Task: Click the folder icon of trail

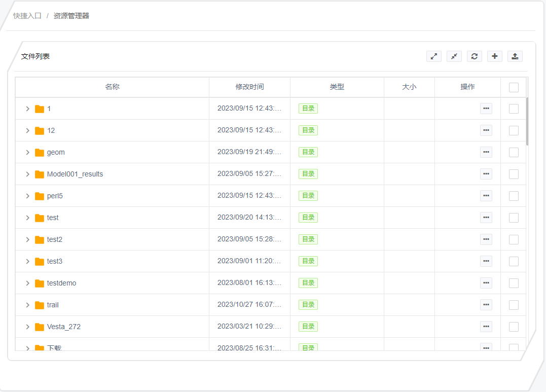Action: (x=40, y=305)
